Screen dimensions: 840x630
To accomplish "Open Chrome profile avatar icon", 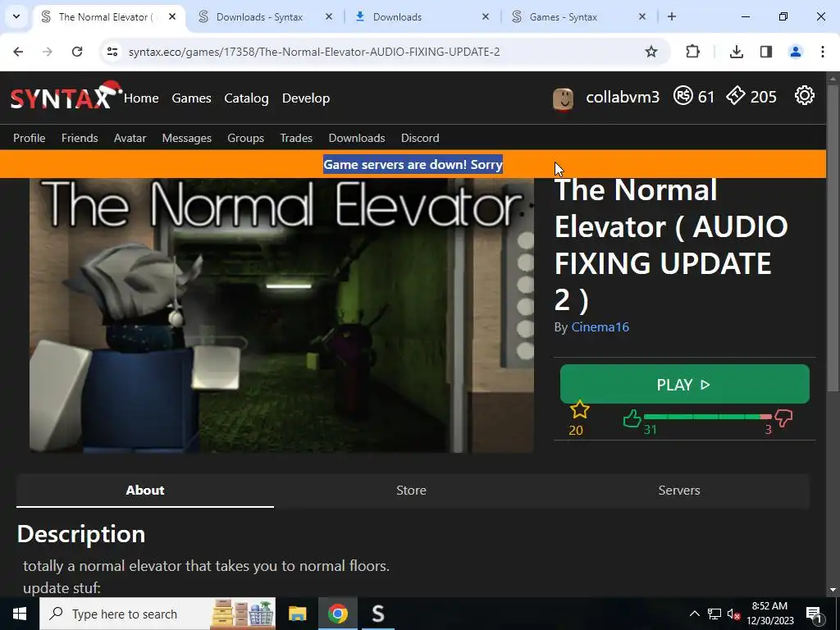I will 796,52.
